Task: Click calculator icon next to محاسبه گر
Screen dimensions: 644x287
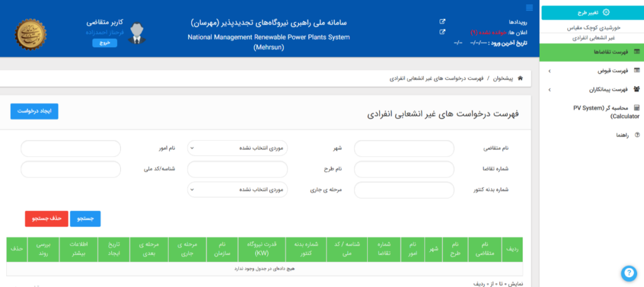Action: 637,108
